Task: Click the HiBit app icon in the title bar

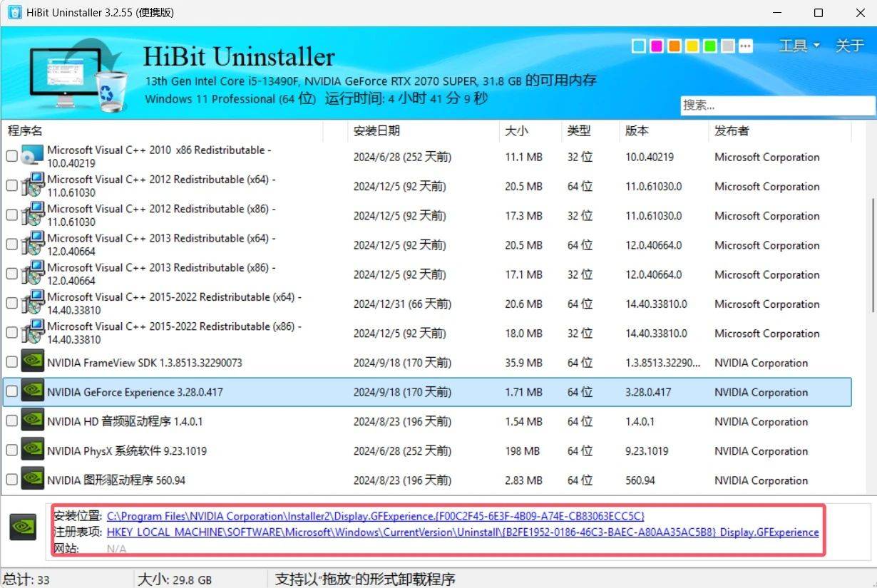Action: pos(14,13)
